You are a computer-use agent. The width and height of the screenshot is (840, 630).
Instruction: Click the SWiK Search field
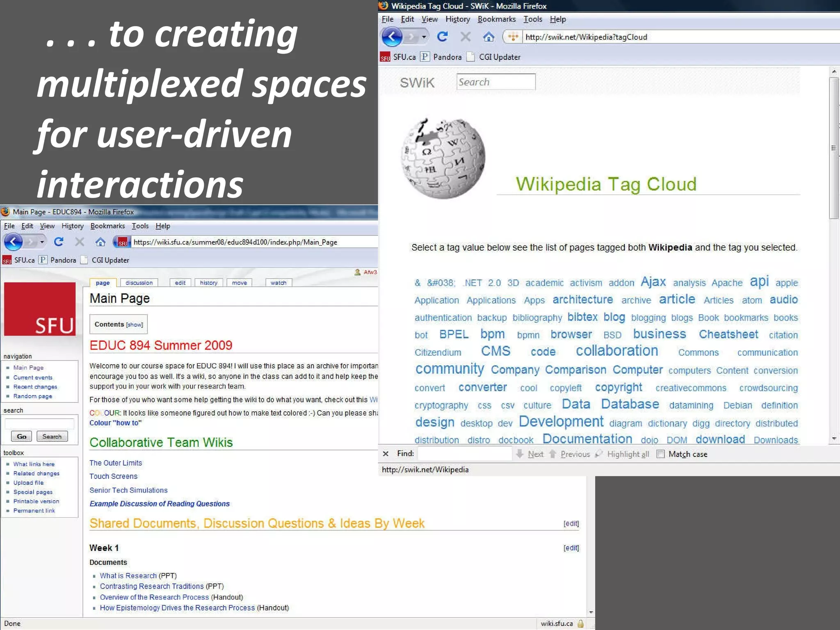pos(496,82)
